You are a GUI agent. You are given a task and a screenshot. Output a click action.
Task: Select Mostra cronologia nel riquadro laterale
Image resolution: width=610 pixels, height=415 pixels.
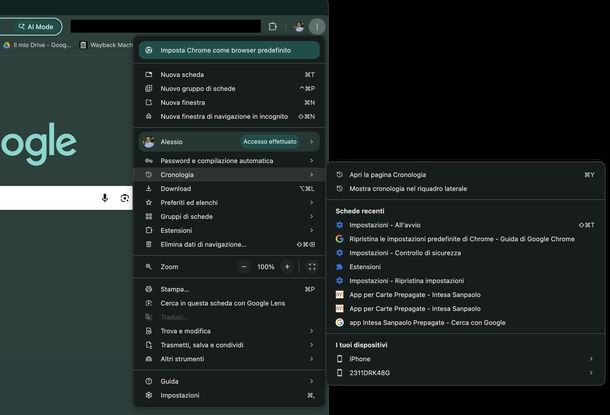point(465,189)
